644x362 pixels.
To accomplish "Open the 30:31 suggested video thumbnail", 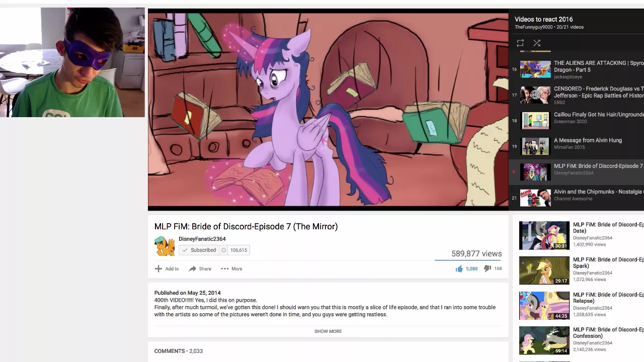I will pyautogui.click(x=544, y=235).
